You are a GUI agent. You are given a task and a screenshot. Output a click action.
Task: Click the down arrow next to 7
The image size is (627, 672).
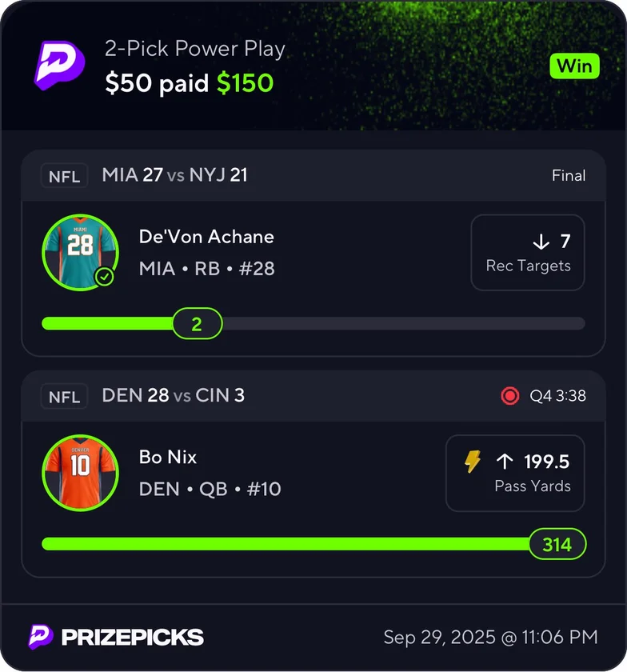coord(541,242)
